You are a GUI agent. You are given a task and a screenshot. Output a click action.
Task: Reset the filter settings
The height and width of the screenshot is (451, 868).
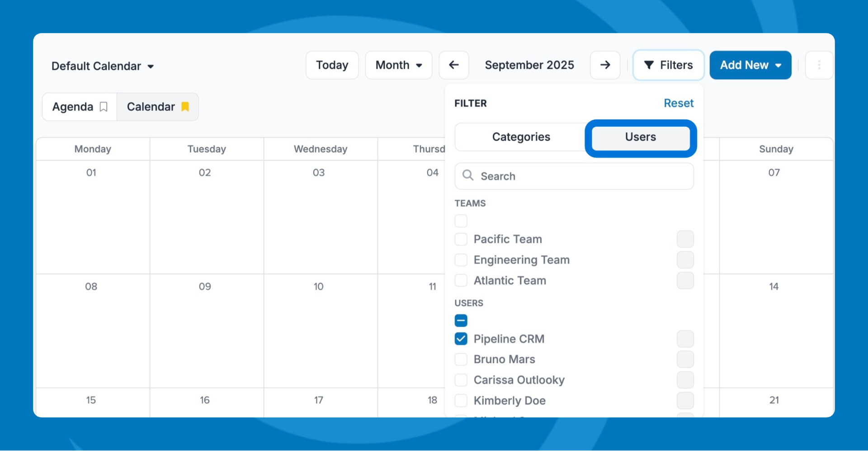tap(678, 103)
